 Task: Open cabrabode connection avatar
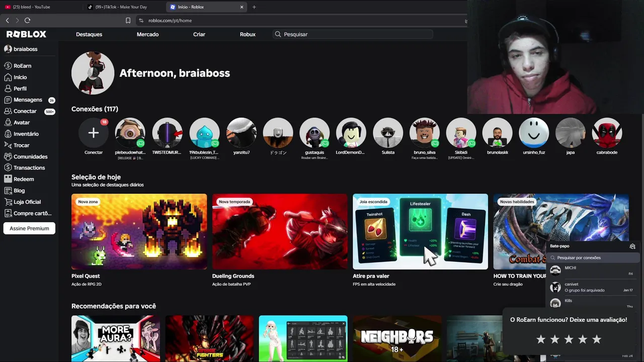(607, 133)
